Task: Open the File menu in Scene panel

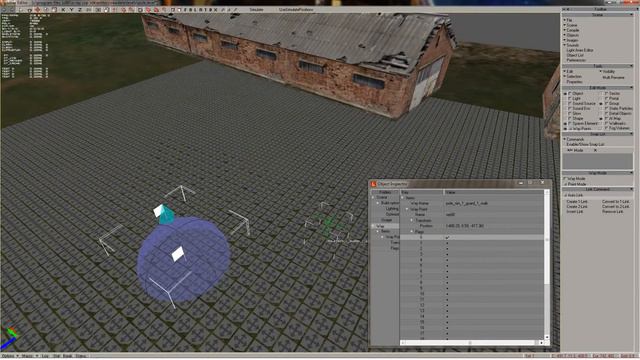Action: (x=569, y=20)
